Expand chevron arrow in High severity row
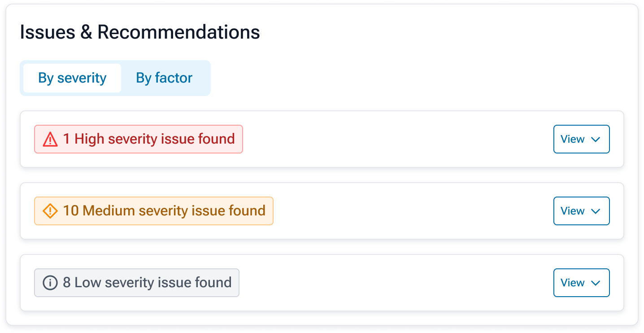The height and width of the screenshot is (333, 644). (596, 140)
